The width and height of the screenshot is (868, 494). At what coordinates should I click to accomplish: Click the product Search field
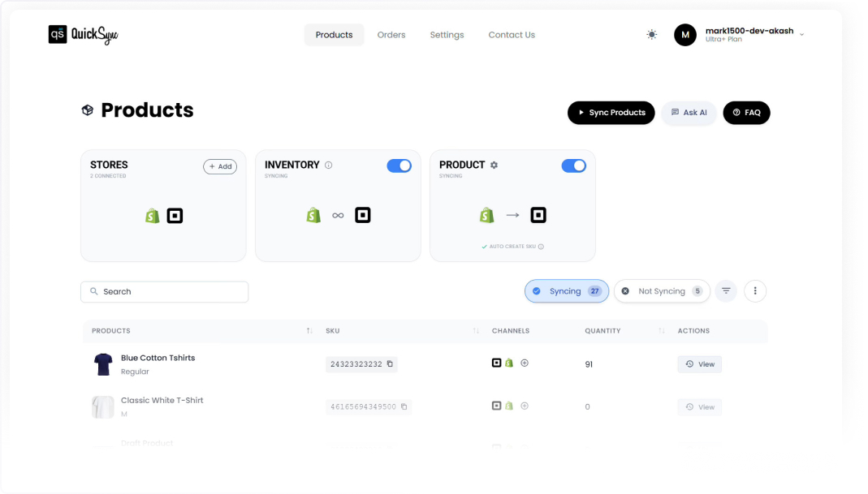[164, 291]
